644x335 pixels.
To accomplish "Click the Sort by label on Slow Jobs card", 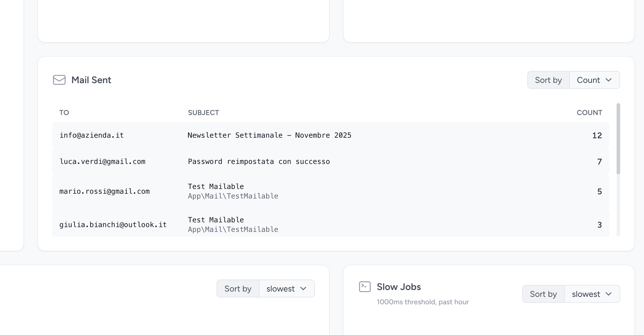I will tap(543, 294).
